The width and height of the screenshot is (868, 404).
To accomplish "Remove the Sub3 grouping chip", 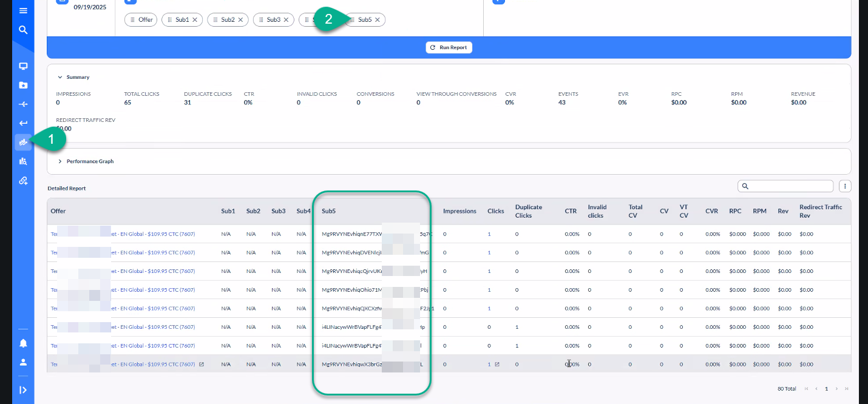I will click(287, 20).
